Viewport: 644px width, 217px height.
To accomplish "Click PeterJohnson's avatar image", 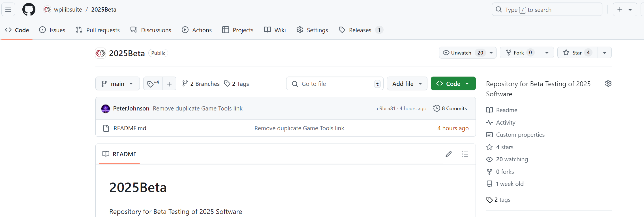I will coord(106,108).
